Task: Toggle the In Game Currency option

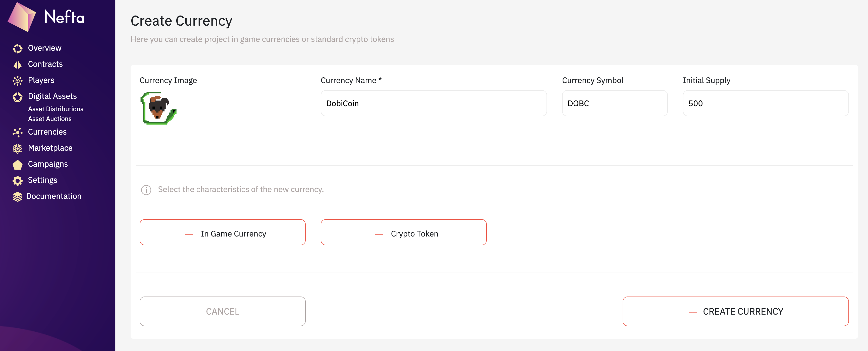Action: 222,232
